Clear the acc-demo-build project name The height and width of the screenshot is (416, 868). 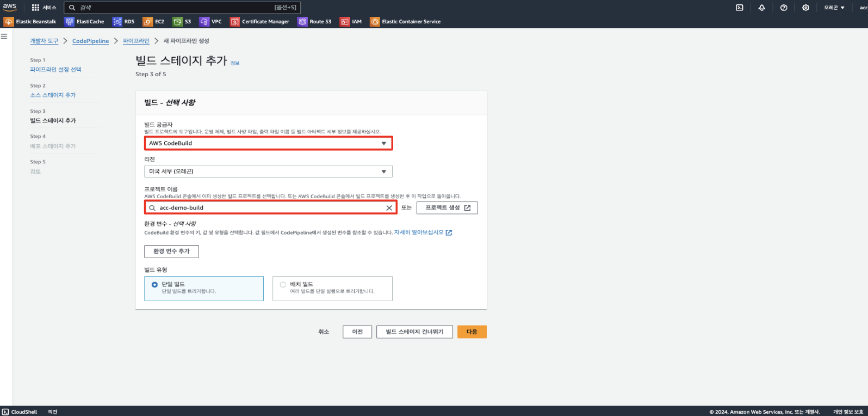(x=389, y=208)
